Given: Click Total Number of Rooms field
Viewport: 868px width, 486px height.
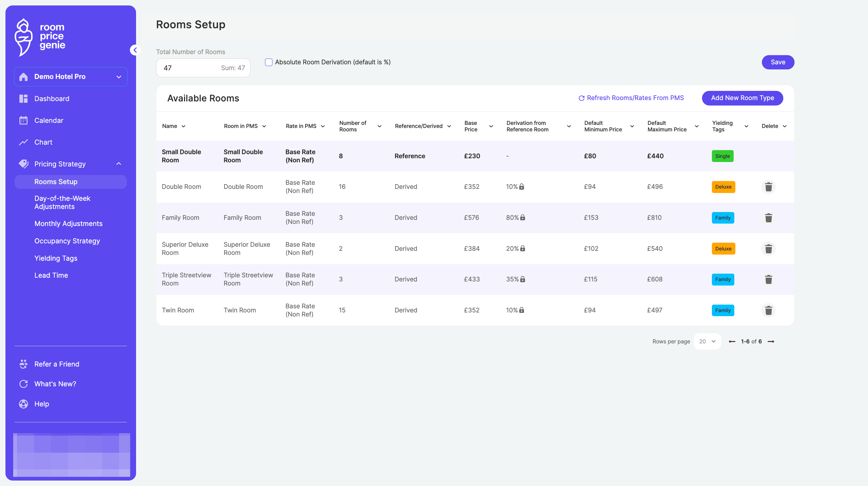Looking at the screenshot, I should point(203,68).
